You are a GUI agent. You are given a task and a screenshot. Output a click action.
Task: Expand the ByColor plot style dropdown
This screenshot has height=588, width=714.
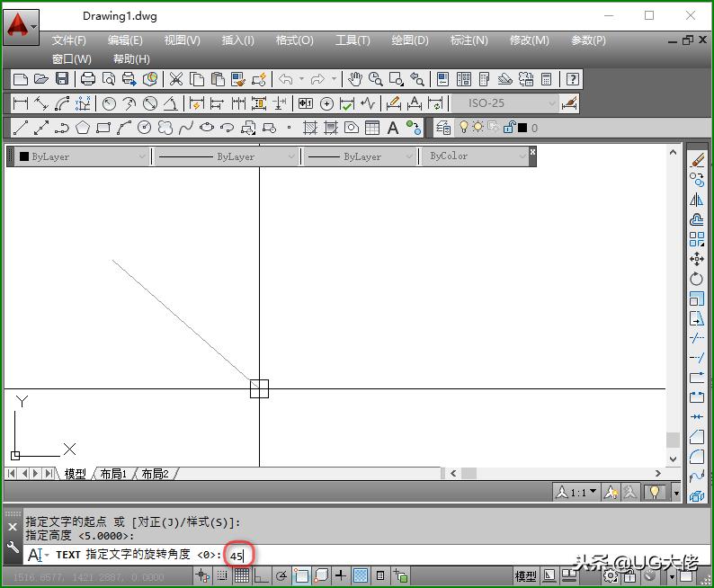[x=477, y=156]
